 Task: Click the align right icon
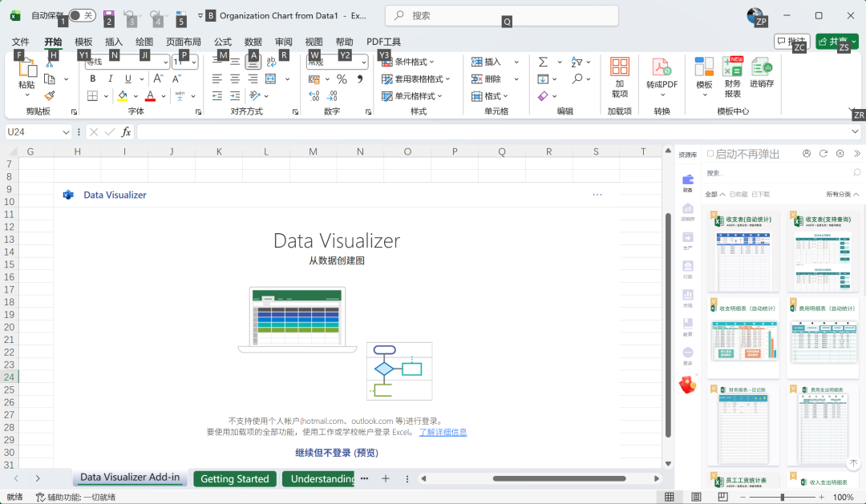click(253, 79)
